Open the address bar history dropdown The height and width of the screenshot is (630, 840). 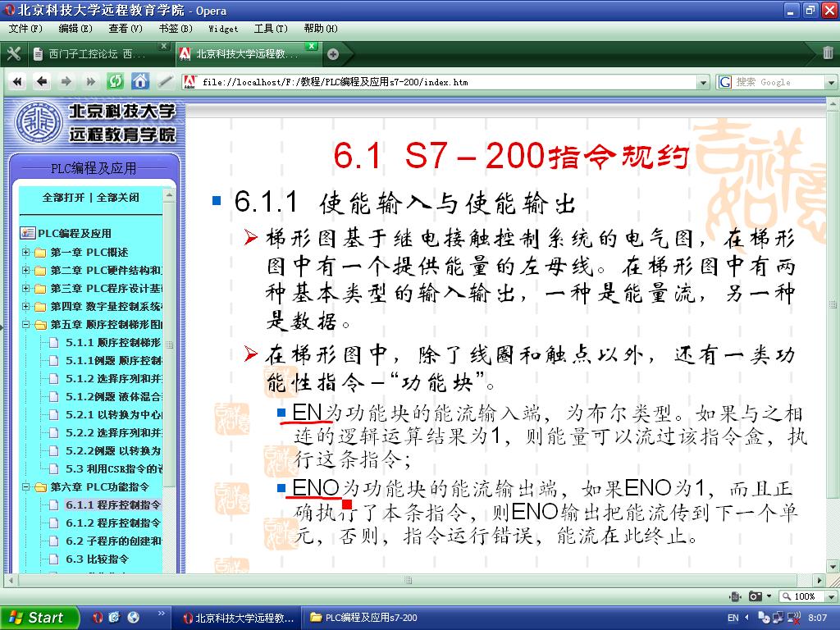coord(703,82)
